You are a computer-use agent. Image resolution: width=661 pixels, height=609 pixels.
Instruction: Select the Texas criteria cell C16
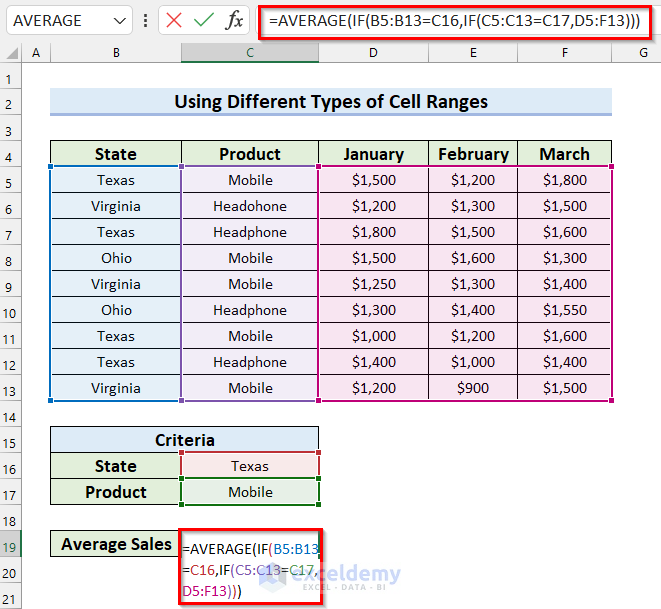[x=250, y=466]
